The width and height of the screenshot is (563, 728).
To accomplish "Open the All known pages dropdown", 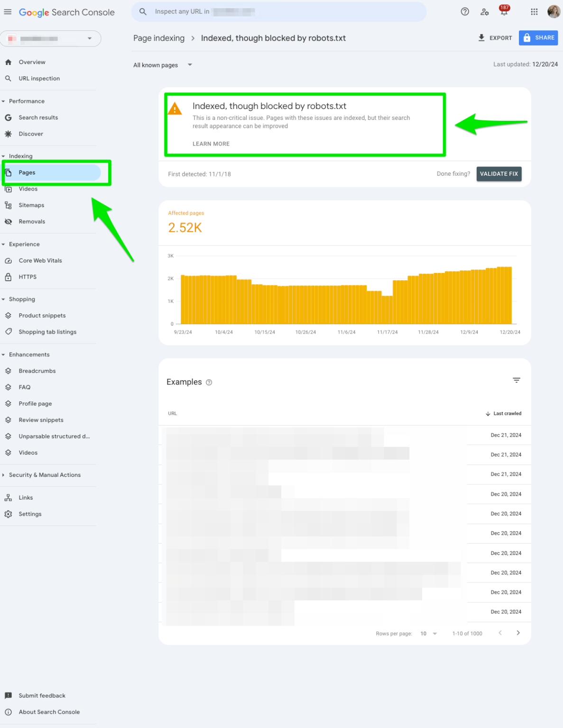I will [163, 65].
